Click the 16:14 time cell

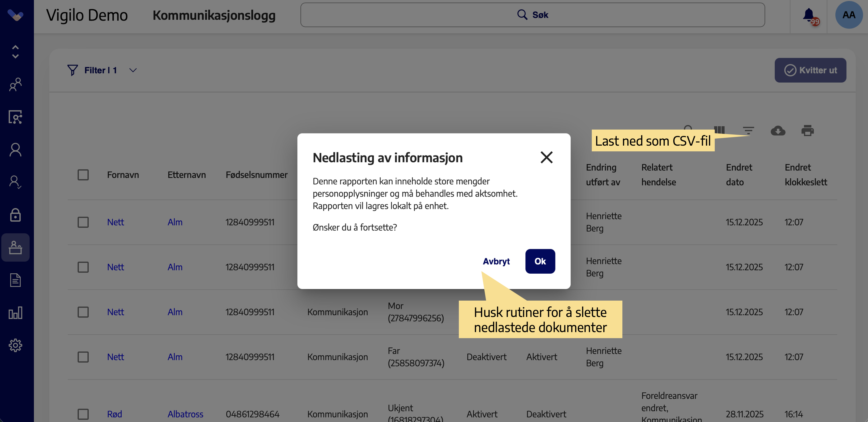pyautogui.click(x=793, y=414)
